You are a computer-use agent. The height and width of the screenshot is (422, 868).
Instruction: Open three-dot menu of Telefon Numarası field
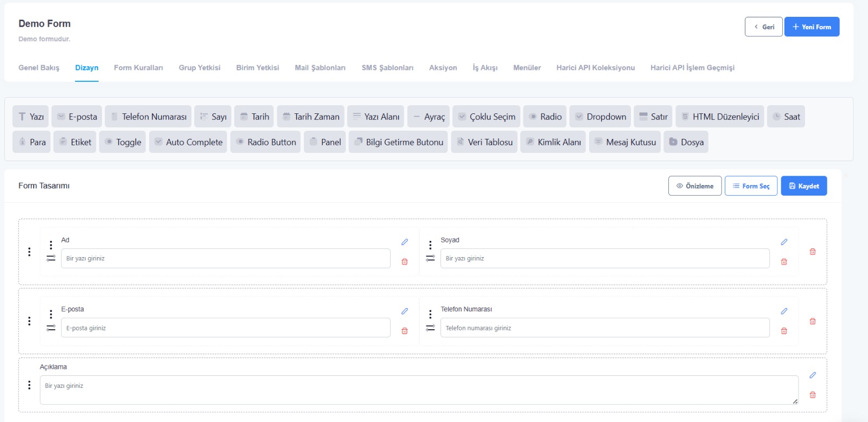tap(430, 314)
